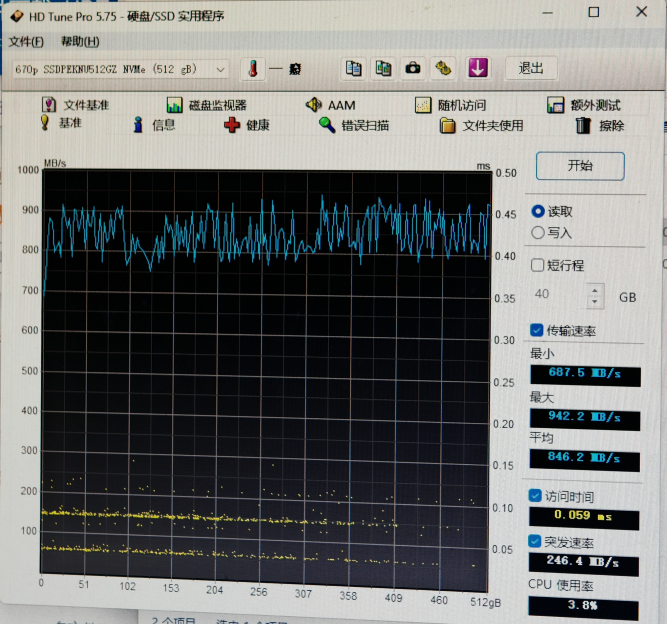Copy text results to clipboard icon
The width and height of the screenshot is (667, 624).
click(x=353, y=68)
